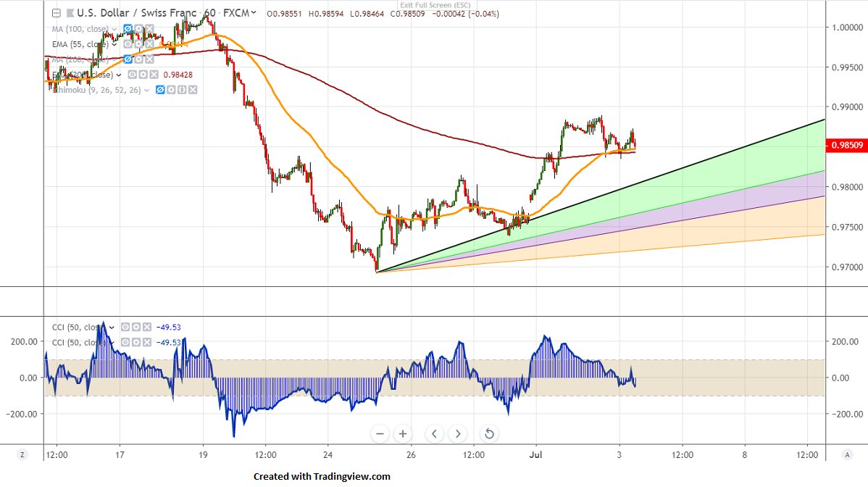
Task: Hide the EMA (55, close) indicator
Action: [128, 43]
